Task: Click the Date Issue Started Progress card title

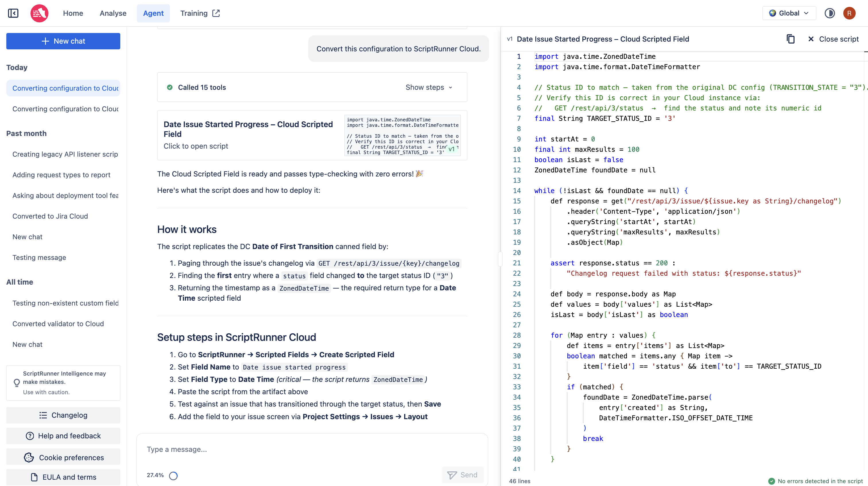Action: pos(248,129)
